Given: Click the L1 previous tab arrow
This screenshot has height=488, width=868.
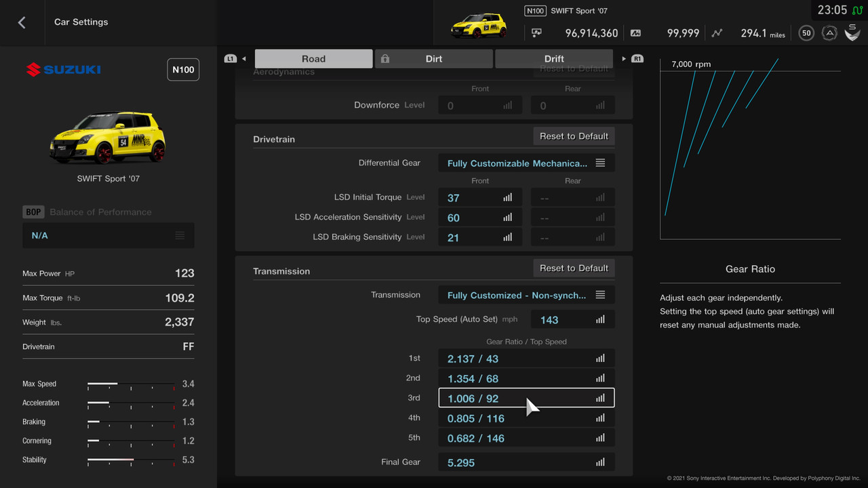Looking at the screenshot, I should point(235,59).
